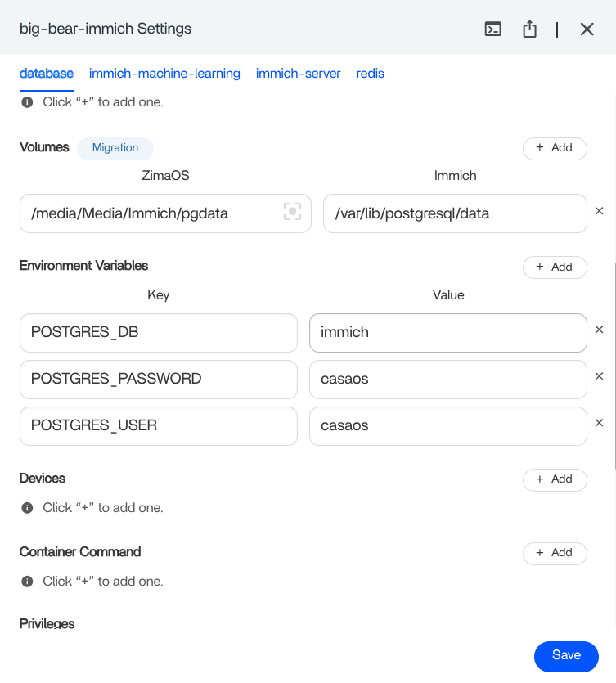Delete the POSTGRES_PASSWORD environment variable
Image resolution: width=616 pixels, height=683 pixels.
(599, 376)
